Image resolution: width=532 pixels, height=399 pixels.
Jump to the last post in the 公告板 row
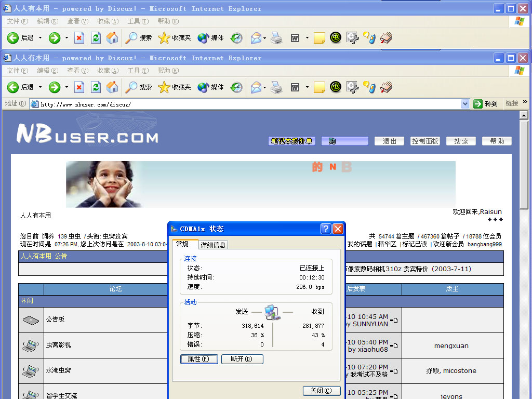(x=394, y=320)
